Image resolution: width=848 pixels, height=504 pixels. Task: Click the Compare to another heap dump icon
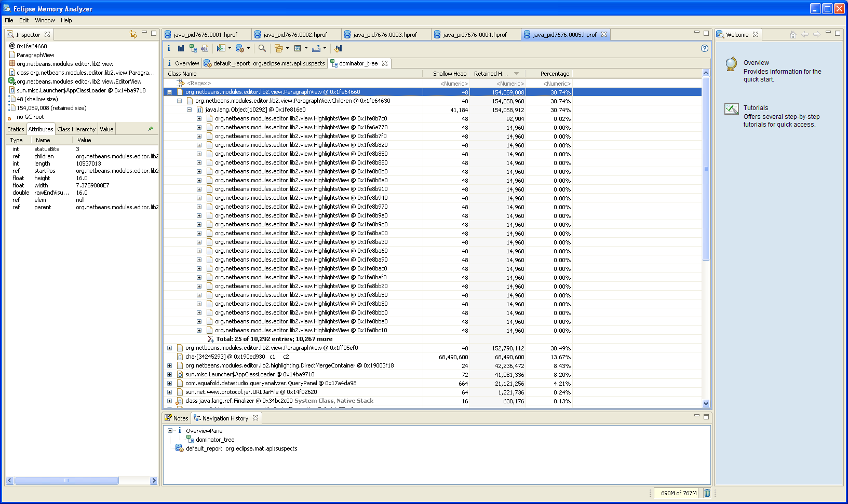click(x=338, y=48)
